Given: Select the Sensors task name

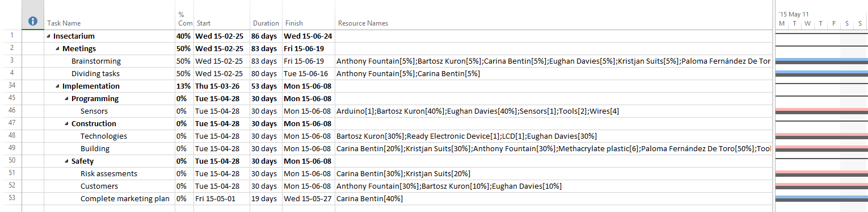Looking at the screenshot, I should coord(94,111).
